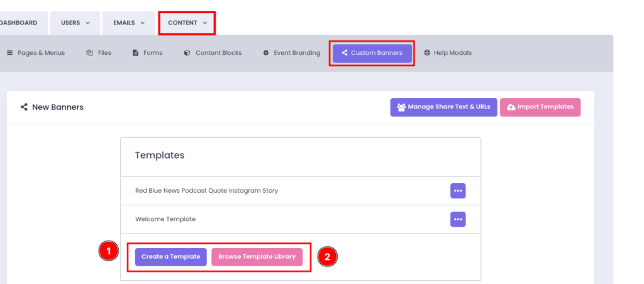644x284 pixels.
Task: Click the Pages & Menus hamburger icon
Action: pyautogui.click(x=9, y=53)
